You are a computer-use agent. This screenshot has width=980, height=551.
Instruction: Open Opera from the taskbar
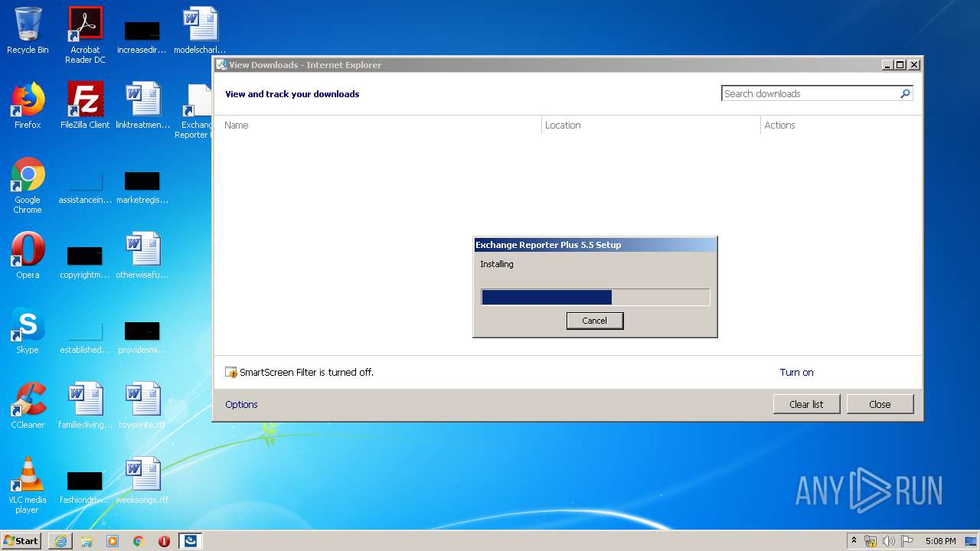[164, 541]
